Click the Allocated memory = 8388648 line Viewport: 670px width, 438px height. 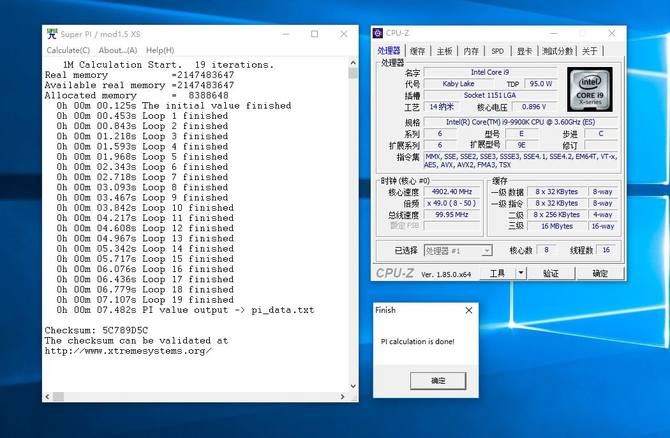tap(136, 95)
